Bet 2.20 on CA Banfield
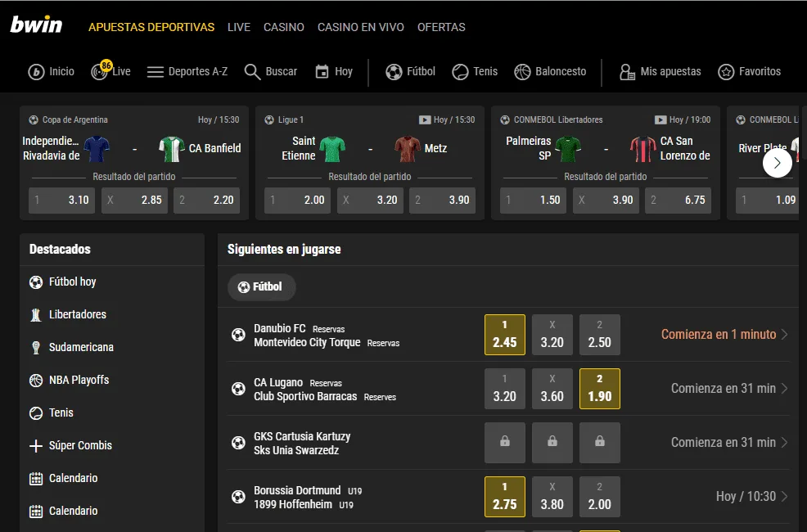The image size is (807, 532). 206,201
